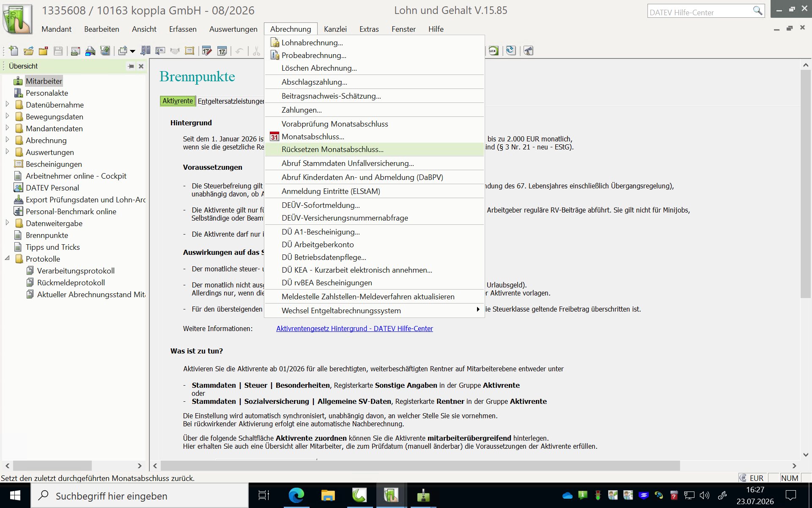
Task: Expand the Datenübernahme folder
Action: pyautogui.click(x=7, y=104)
